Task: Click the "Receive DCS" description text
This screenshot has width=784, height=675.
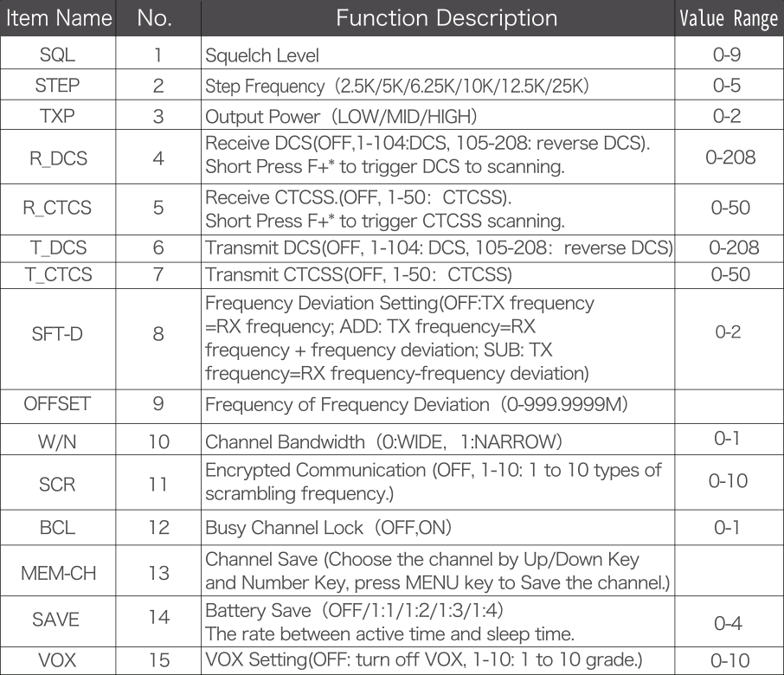Action: pos(427,155)
